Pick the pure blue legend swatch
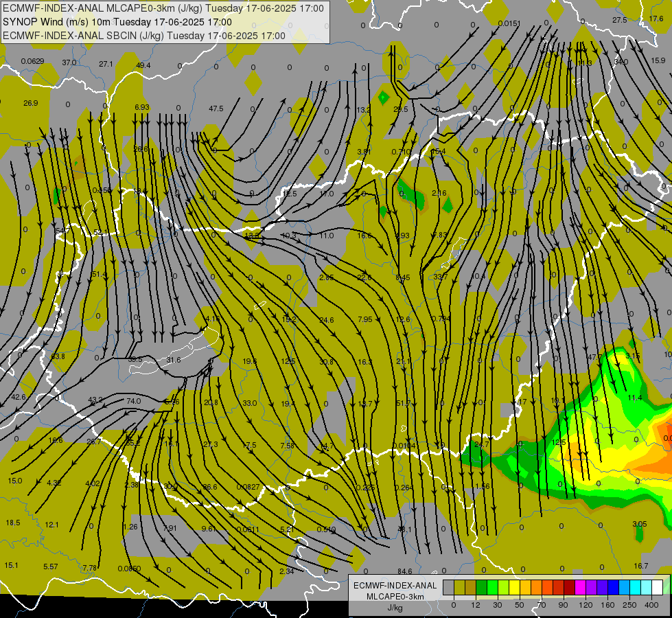The image size is (672, 618). 613,587
